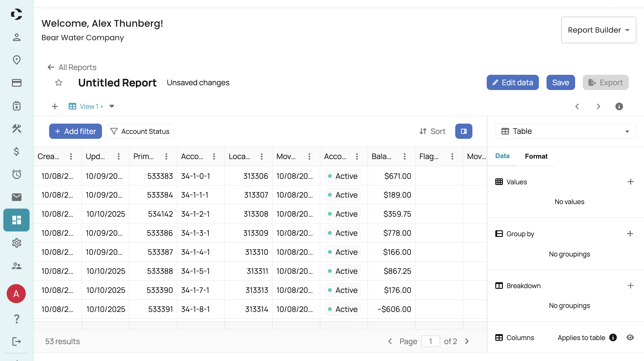The image size is (644, 361).
Task: Click the logout icon in sidebar
Action: pos(16,341)
